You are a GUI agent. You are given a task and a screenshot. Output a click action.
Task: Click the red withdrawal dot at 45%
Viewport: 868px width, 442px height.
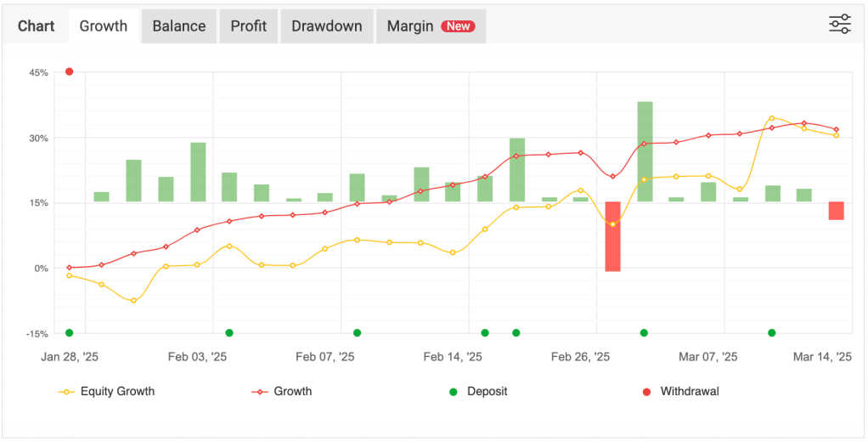pyautogui.click(x=70, y=72)
